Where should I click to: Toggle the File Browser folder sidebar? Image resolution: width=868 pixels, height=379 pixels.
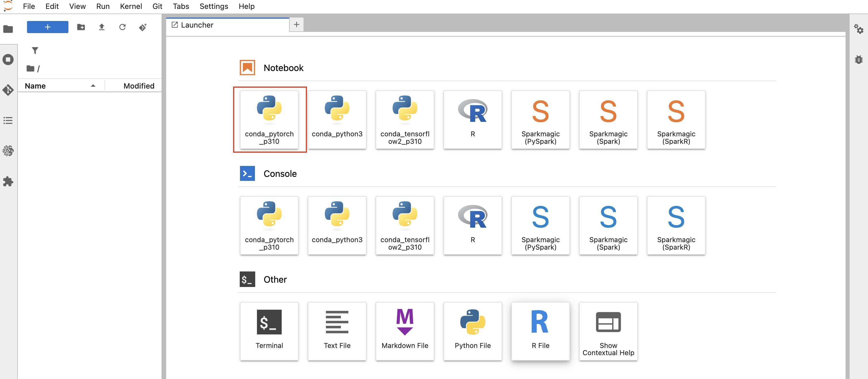coord(8,29)
